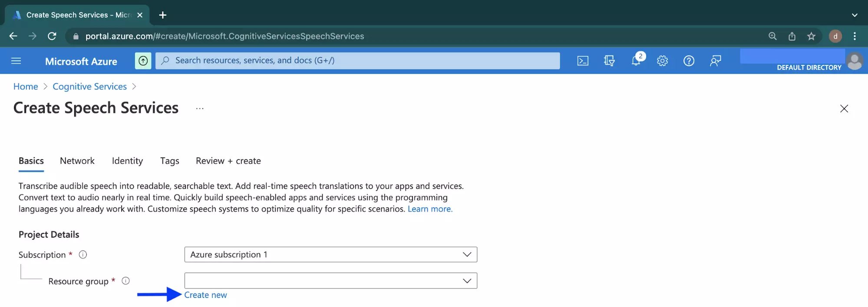Open portal settings gear
The height and width of the screenshot is (307, 868).
(x=662, y=61)
